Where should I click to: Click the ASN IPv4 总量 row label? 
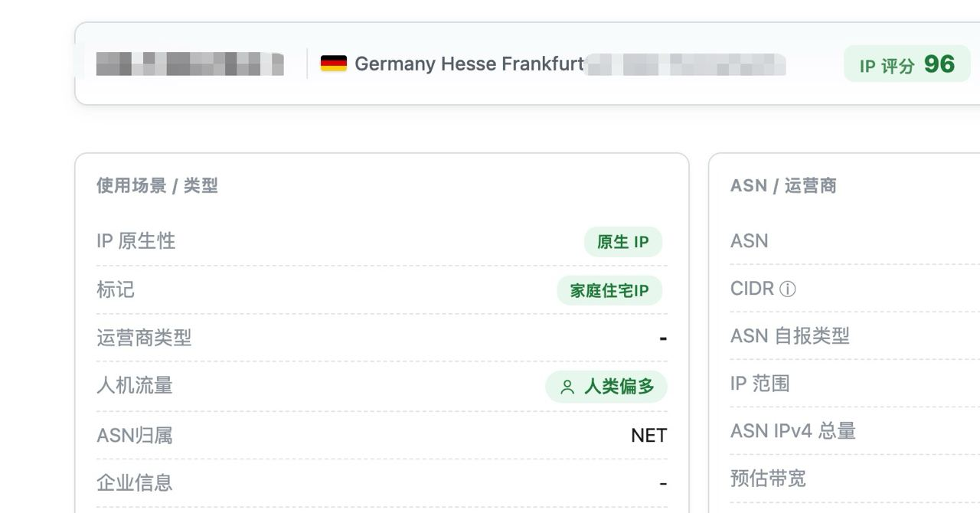pos(793,431)
